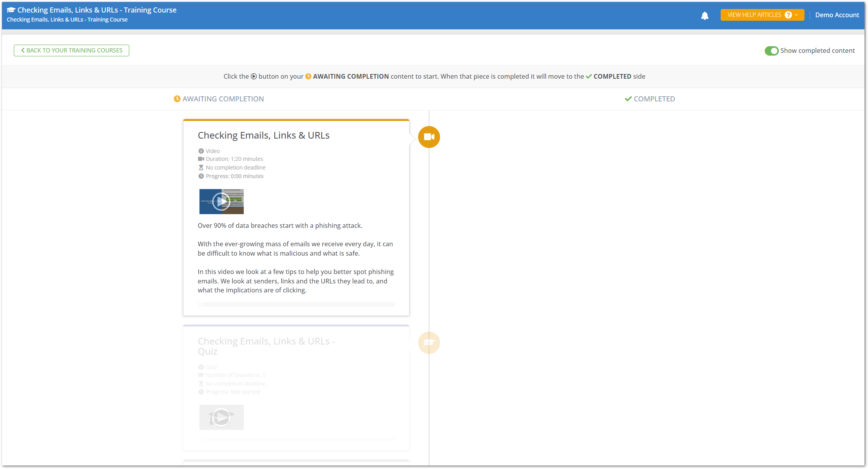
Task: Click the faded quiz play thumbnail
Action: [221, 417]
